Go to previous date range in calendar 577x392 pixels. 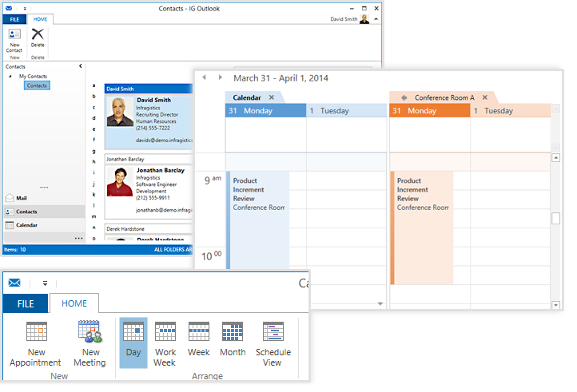point(205,77)
